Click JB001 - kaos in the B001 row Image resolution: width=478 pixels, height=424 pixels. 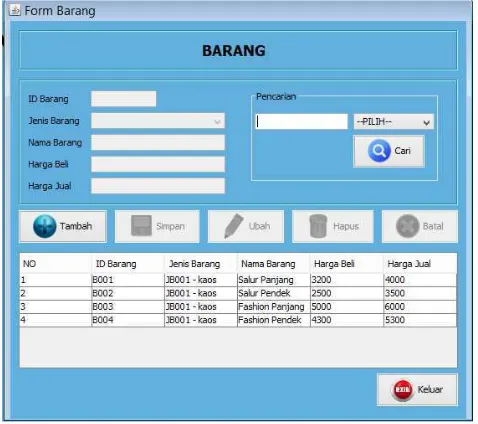coord(201,280)
